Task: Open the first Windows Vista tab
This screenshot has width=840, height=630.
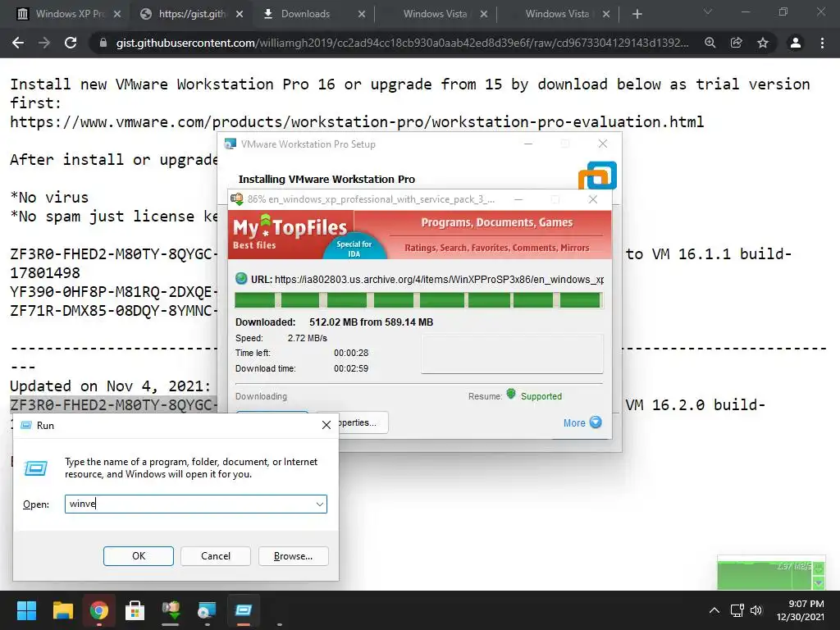Action: 435,14
